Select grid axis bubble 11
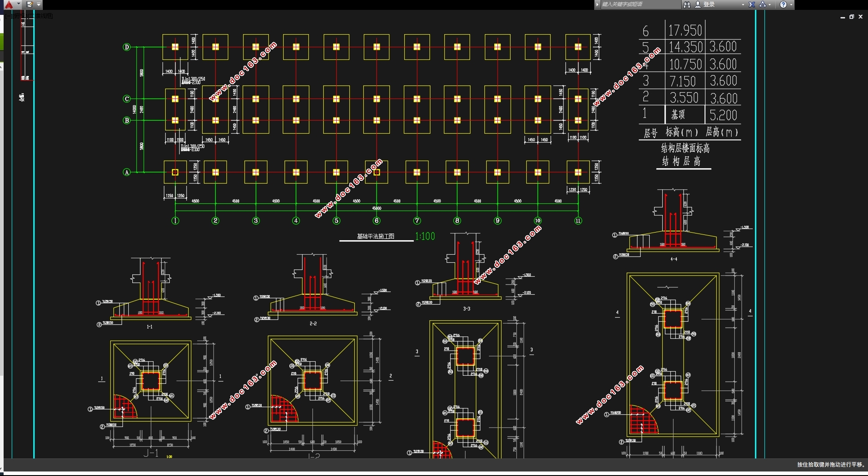 pos(578,220)
